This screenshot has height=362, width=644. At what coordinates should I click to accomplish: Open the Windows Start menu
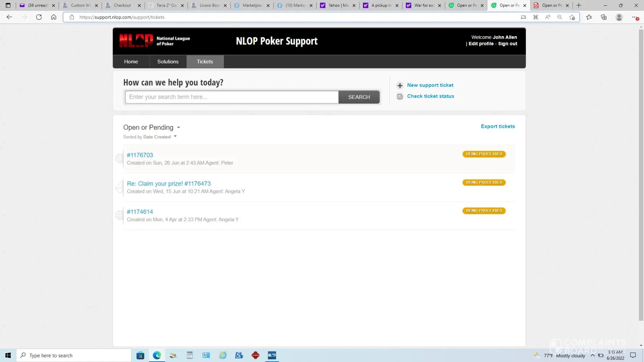[8, 355]
